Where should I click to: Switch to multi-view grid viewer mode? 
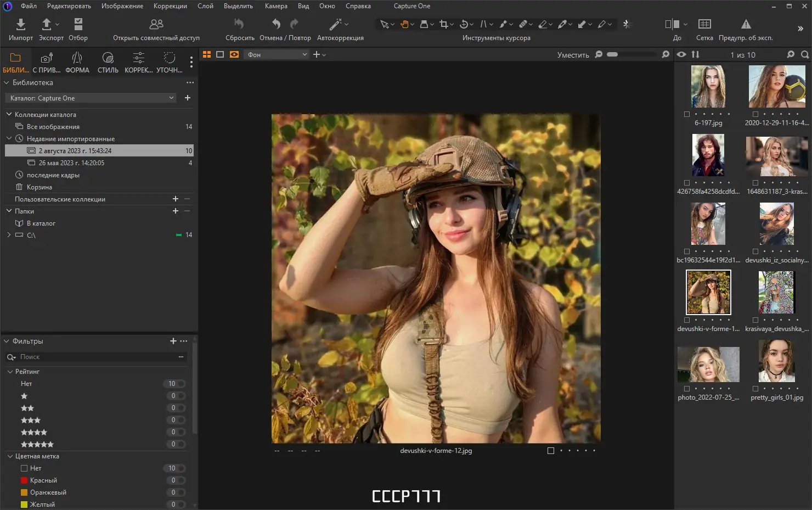[x=207, y=54]
